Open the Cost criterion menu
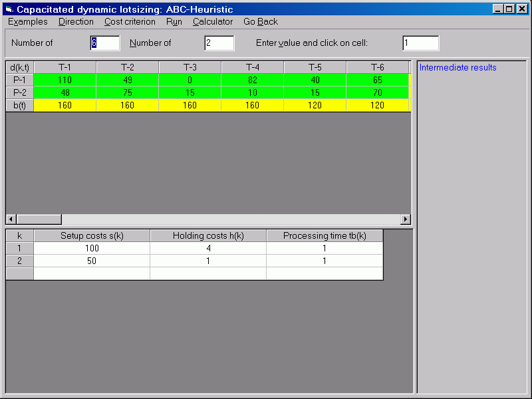This screenshot has height=399, width=532. tap(130, 21)
